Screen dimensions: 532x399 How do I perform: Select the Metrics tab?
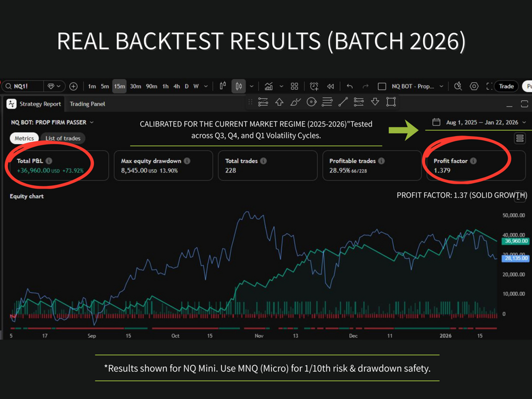coord(24,138)
